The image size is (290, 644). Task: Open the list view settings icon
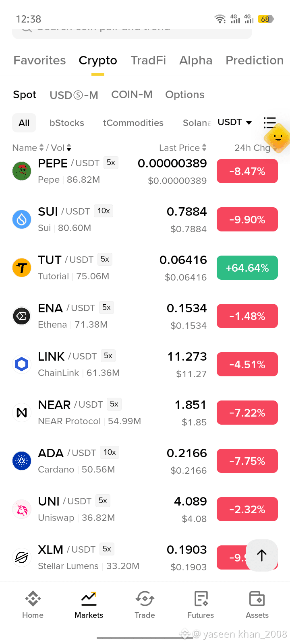pos(269,122)
